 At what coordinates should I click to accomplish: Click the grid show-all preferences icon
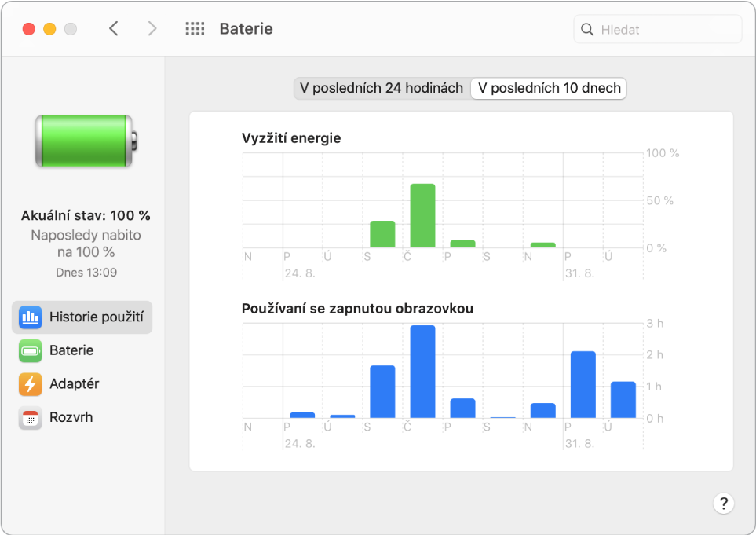click(x=195, y=29)
